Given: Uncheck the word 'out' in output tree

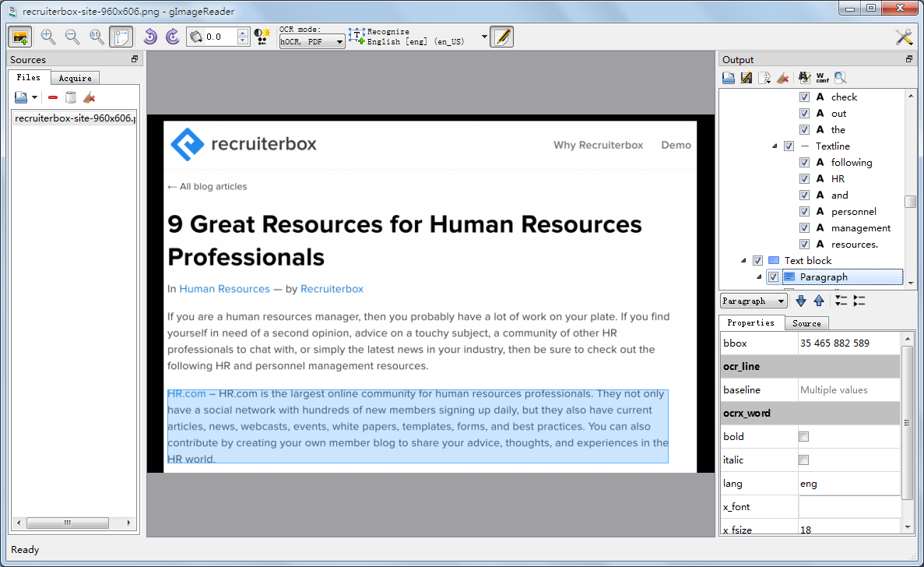Looking at the screenshot, I should pyautogui.click(x=804, y=113).
